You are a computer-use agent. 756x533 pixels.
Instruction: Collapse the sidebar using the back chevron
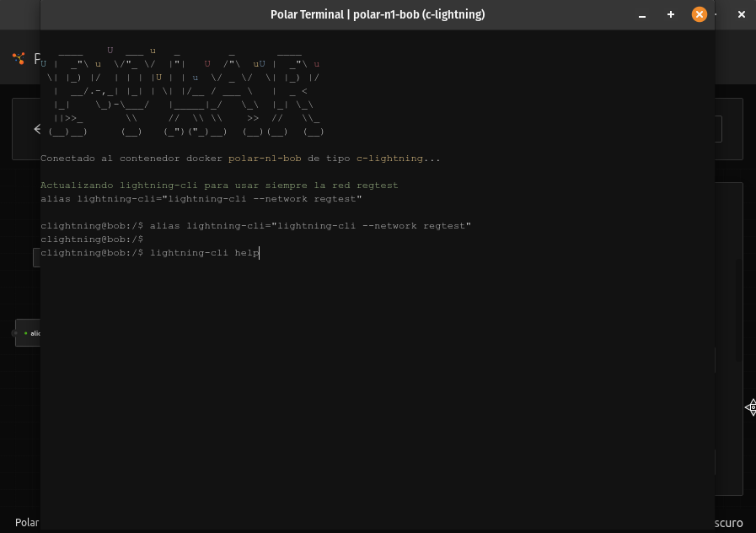pos(37,129)
